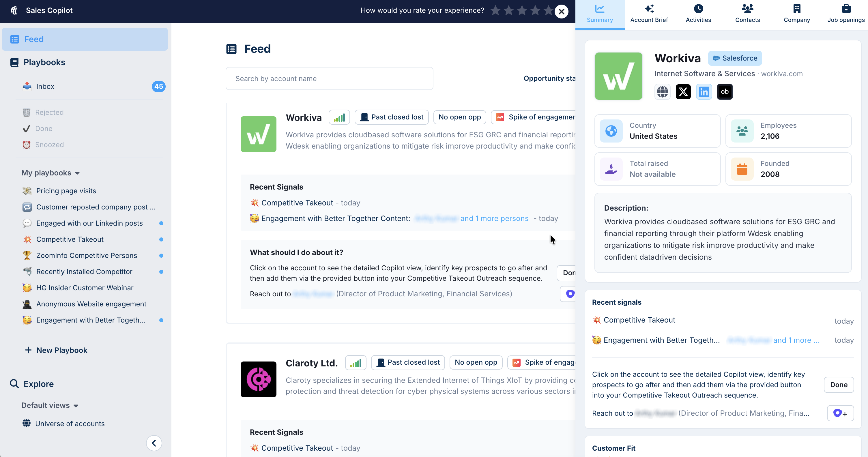
Task: Click the Done button in the signals panel
Action: (x=838, y=385)
